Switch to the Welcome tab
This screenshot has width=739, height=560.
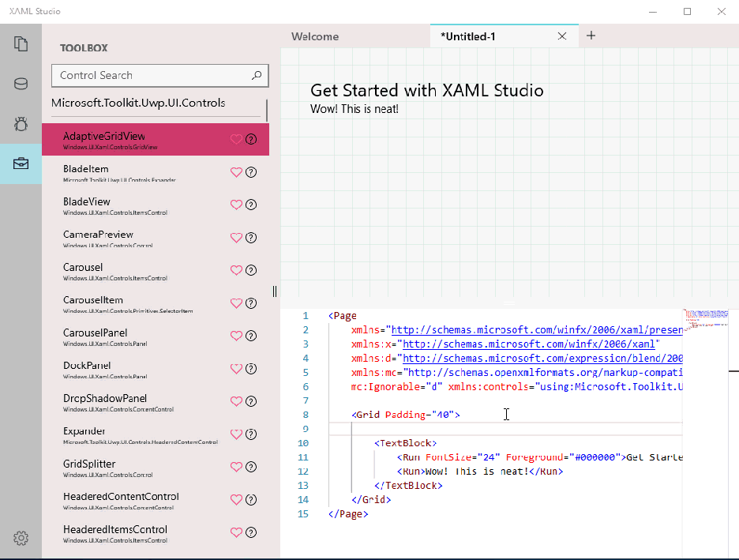[315, 36]
